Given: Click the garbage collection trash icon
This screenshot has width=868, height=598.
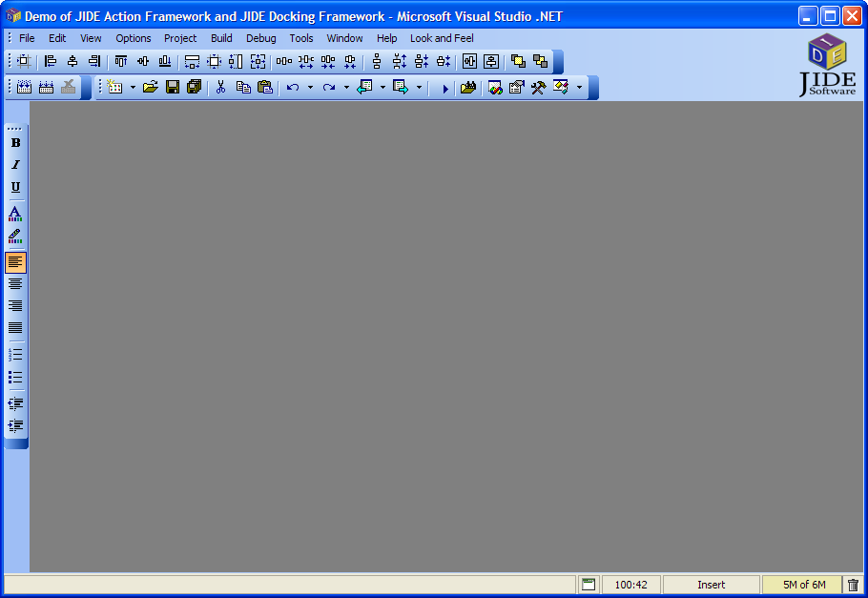Looking at the screenshot, I should tap(853, 585).
